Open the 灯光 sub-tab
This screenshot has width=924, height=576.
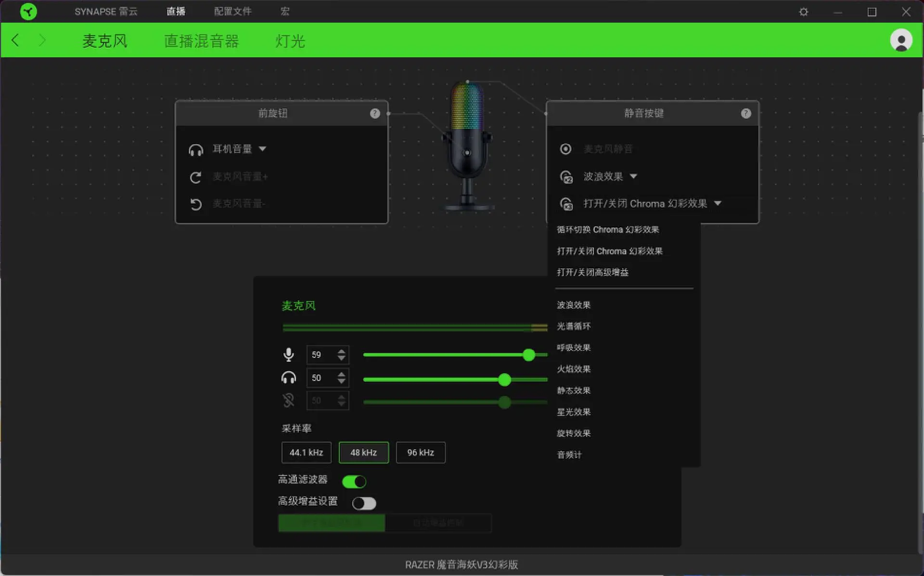tap(290, 41)
